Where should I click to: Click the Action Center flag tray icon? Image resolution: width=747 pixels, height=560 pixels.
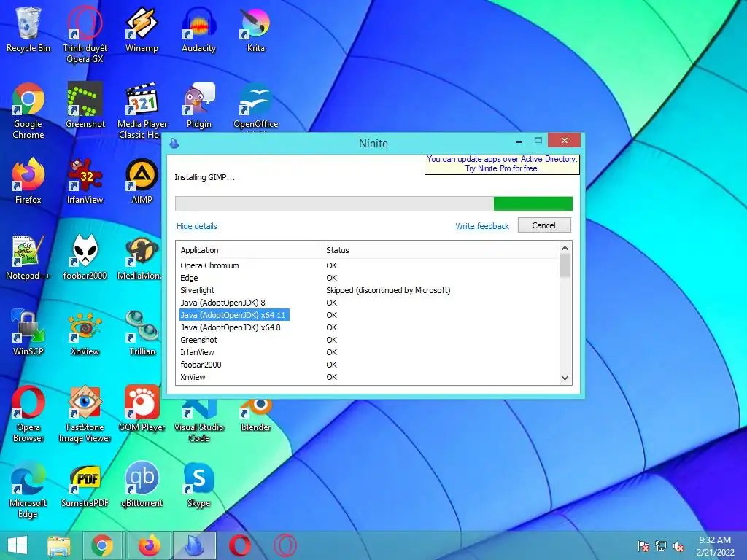point(643,546)
